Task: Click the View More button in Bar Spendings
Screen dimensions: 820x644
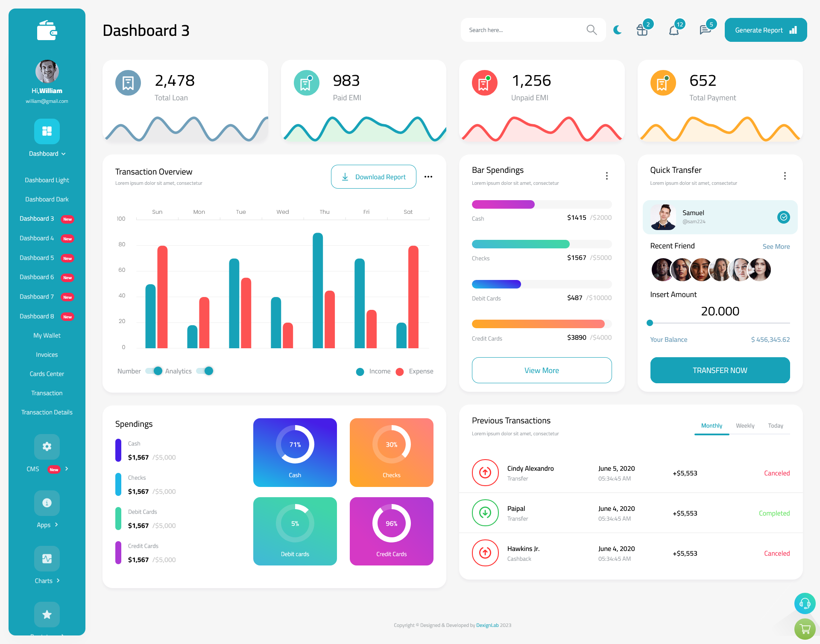Action: [x=542, y=370]
